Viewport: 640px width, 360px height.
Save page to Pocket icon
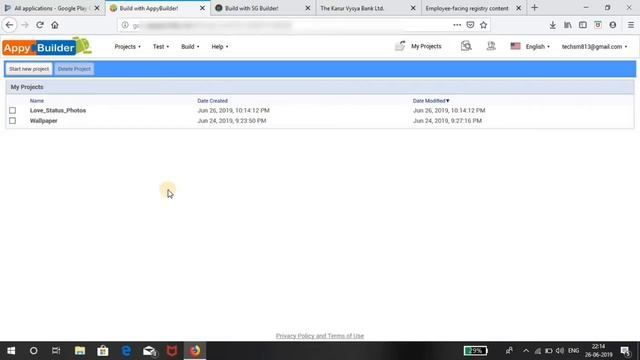[470, 25]
